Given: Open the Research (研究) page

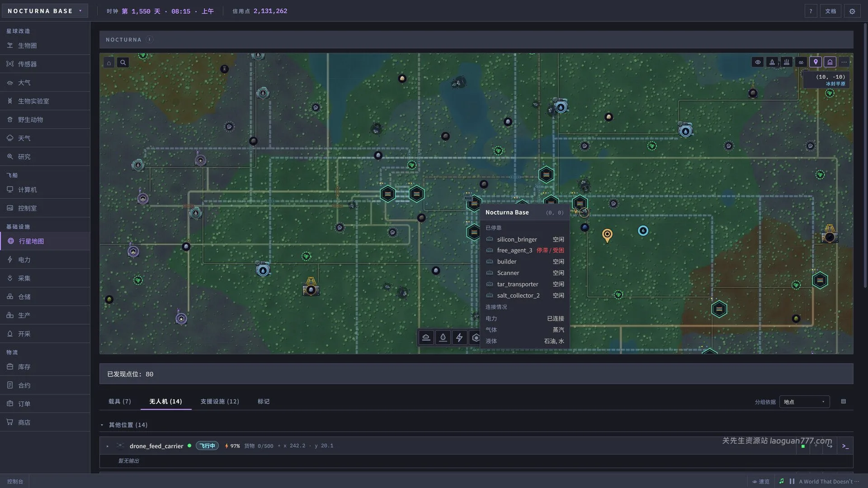Looking at the screenshot, I should coord(45,157).
